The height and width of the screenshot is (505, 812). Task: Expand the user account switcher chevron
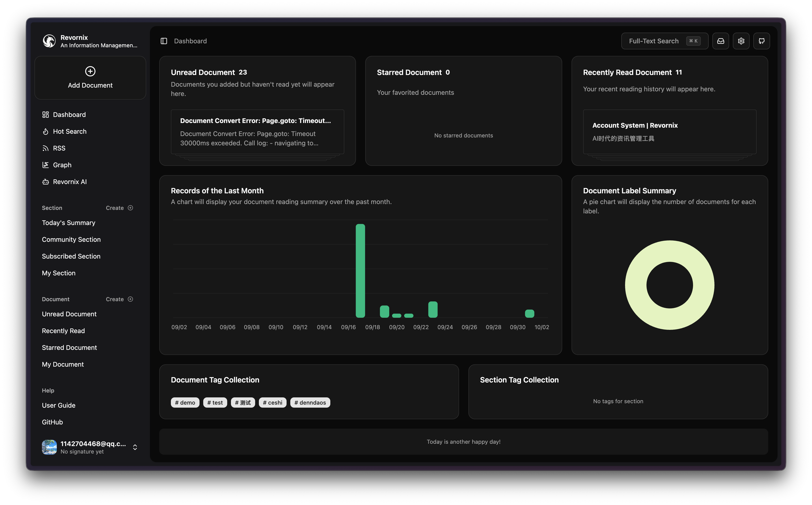(135, 447)
